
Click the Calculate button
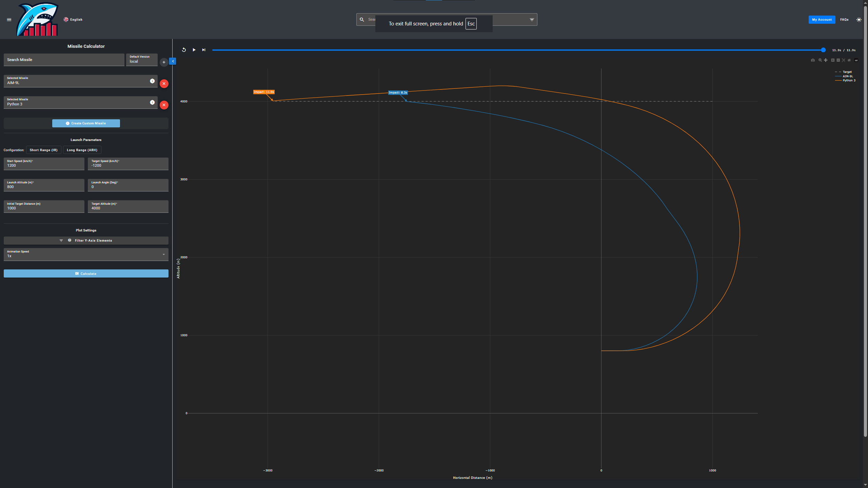tap(86, 273)
